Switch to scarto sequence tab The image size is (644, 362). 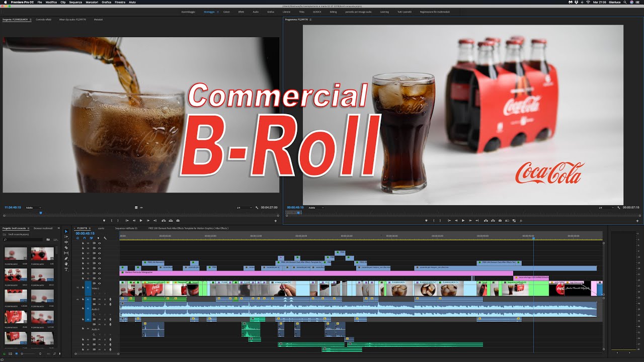(101, 228)
